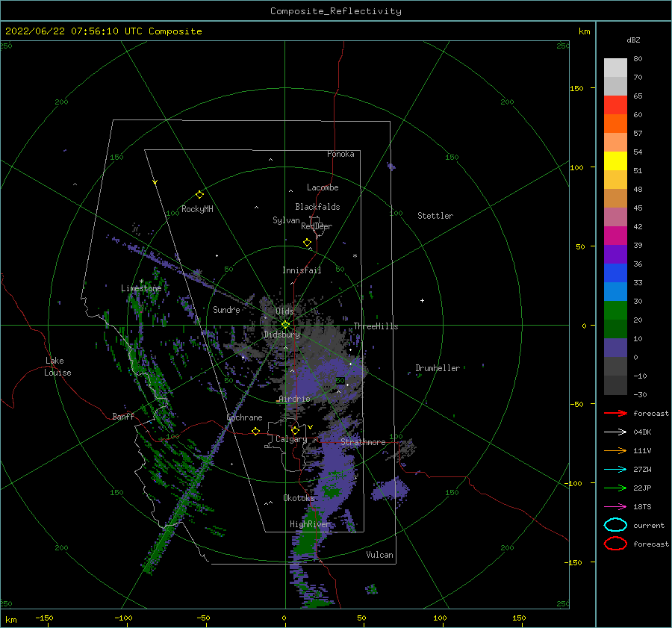Click the 2022/06/22 07:56:10 UTC Composite timestamp
Image resolution: width=672 pixels, height=628 pixels.
pyautogui.click(x=103, y=31)
